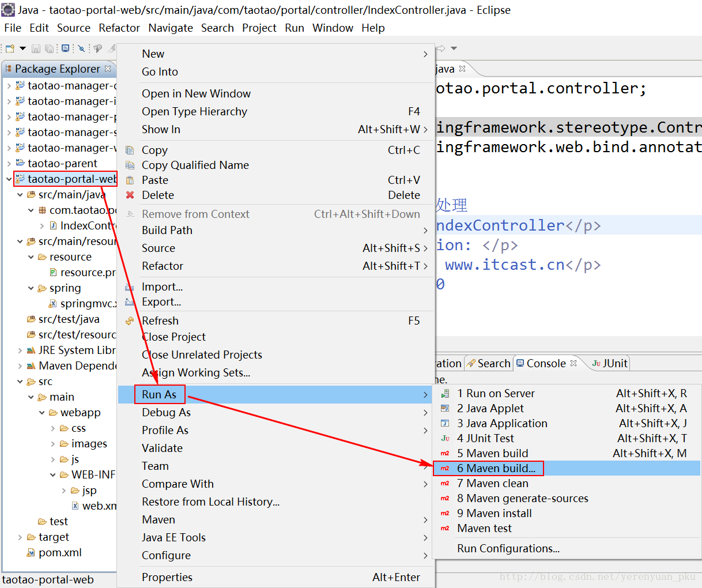
Task: Open the File menu
Action: pyautogui.click(x=13, y=28)
